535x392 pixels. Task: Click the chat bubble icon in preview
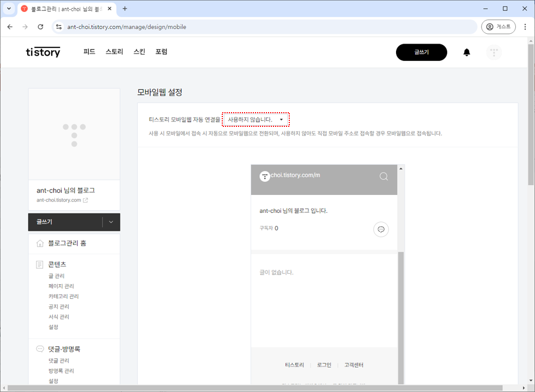381,229
